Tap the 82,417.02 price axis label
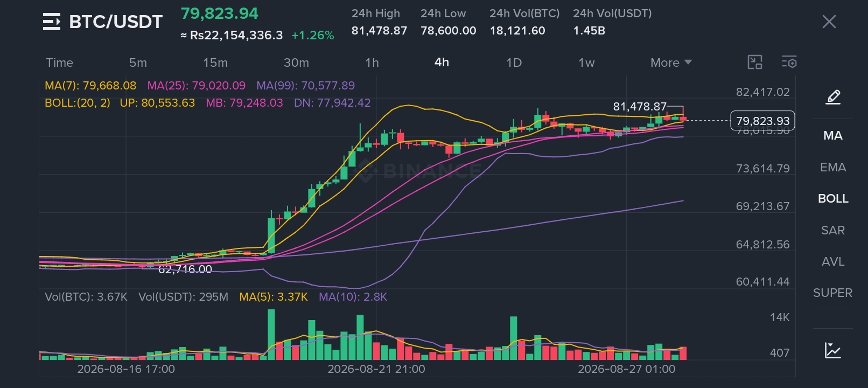The height and width of the screenshot is (388, 868). pyautogui.click(x=762, y=92)
